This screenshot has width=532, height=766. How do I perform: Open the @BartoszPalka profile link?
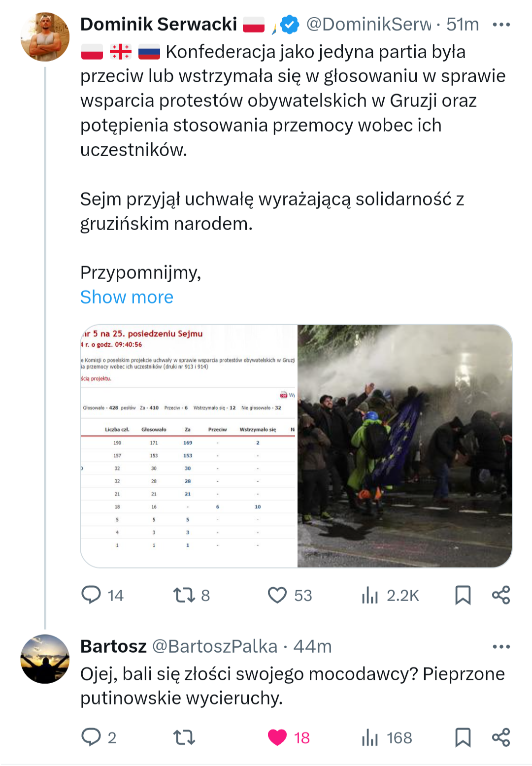point(214,646)
